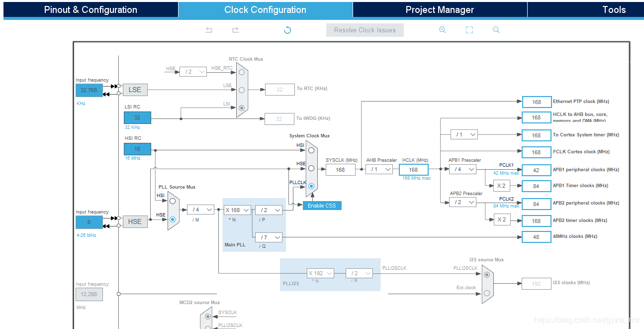The width and height of the screenshot is (644, 329).
Task: Open the PLL multiplier X 168 dropdown
Action: pyautogui.click(x=237, y=210)
